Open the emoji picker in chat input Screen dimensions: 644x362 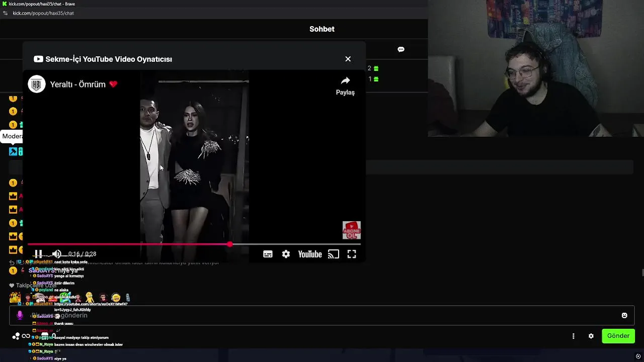coord(624,316)
